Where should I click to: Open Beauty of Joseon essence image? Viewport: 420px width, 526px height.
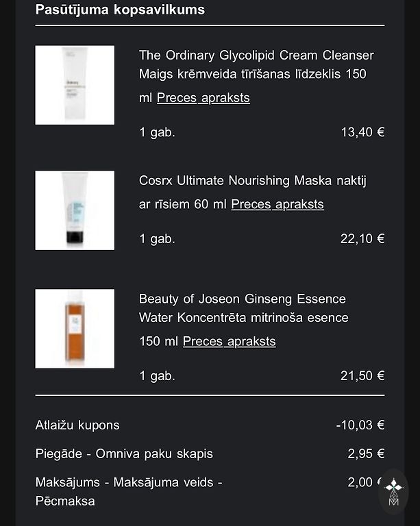pyautogui.click(x=75, y=329)
